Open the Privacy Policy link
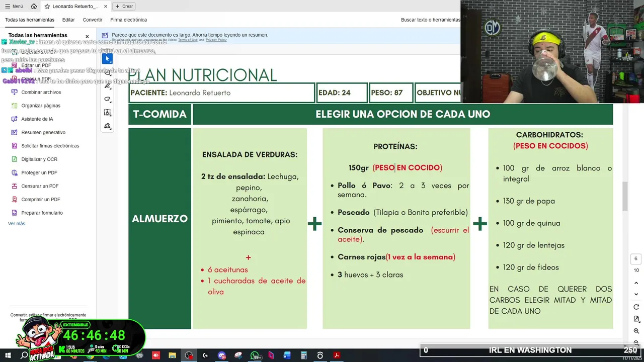The height and width of the screenshot is (362, 644). (x=216, y=40)
